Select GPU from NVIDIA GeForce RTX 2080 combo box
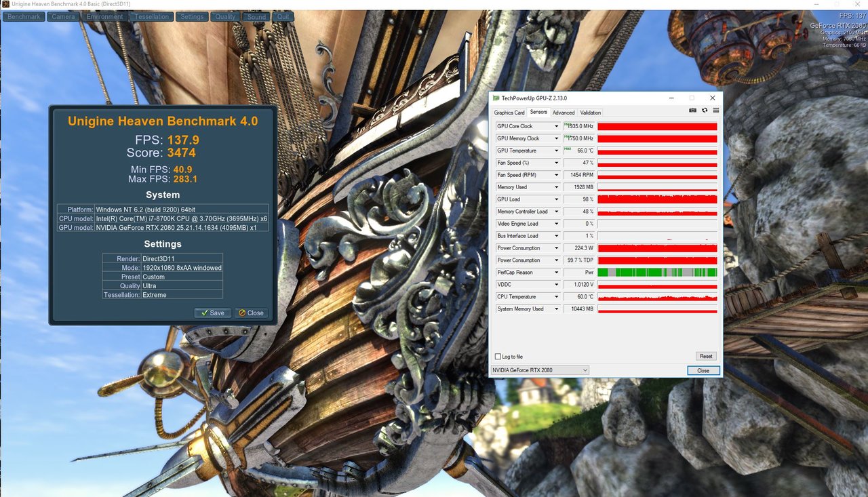868x497 pixels. [540, 370]
